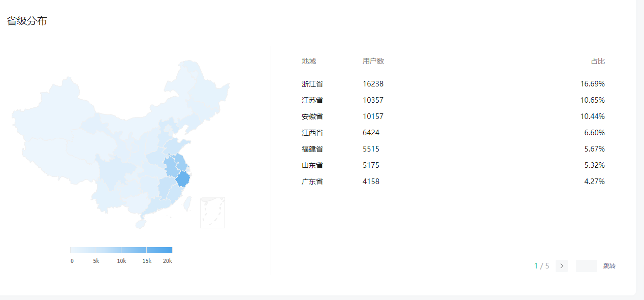The height and width of the screenshot is (300, 644).
Task: Select the 浙江省 row label
Action: click(x=312, y=84)
